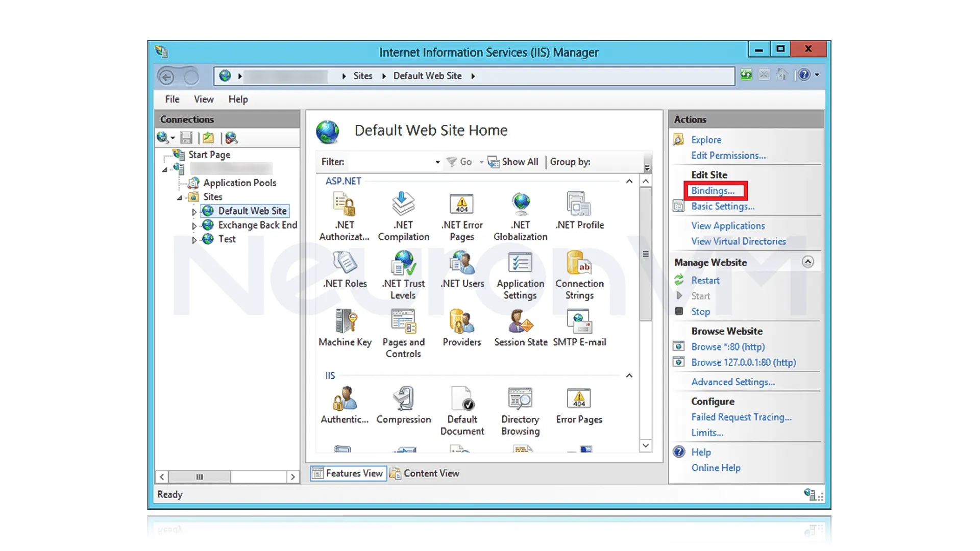The image size is (980, 551).
Task: Open the SMTP E-mail feature icon
Action: click(x=579, y=322)
